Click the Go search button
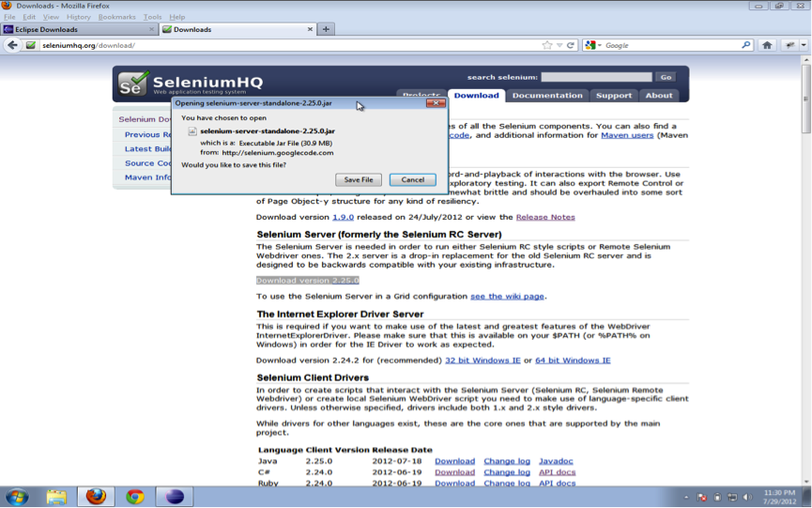This screenshot has width=812, height=508. (666, 77)
